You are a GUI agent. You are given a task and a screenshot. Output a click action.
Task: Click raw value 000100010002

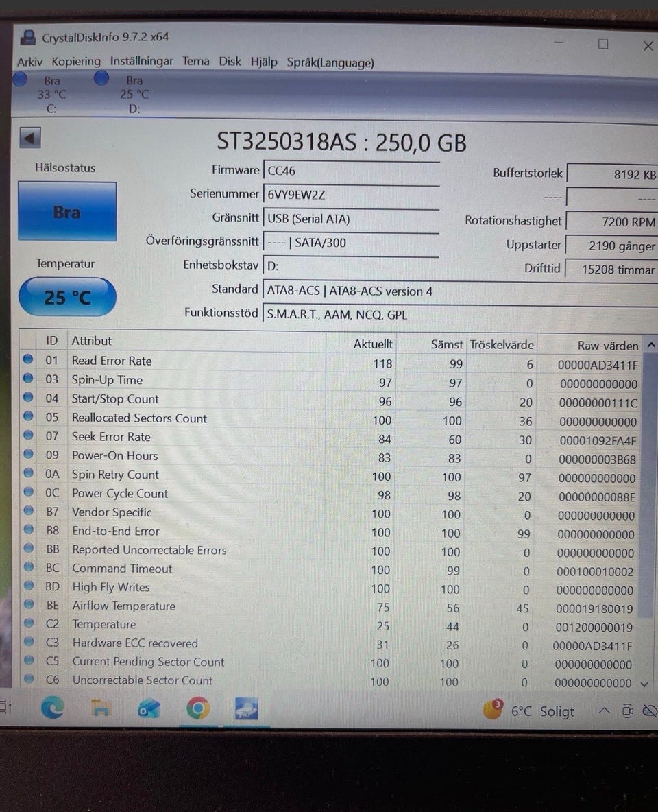click(x=595, y=572)
